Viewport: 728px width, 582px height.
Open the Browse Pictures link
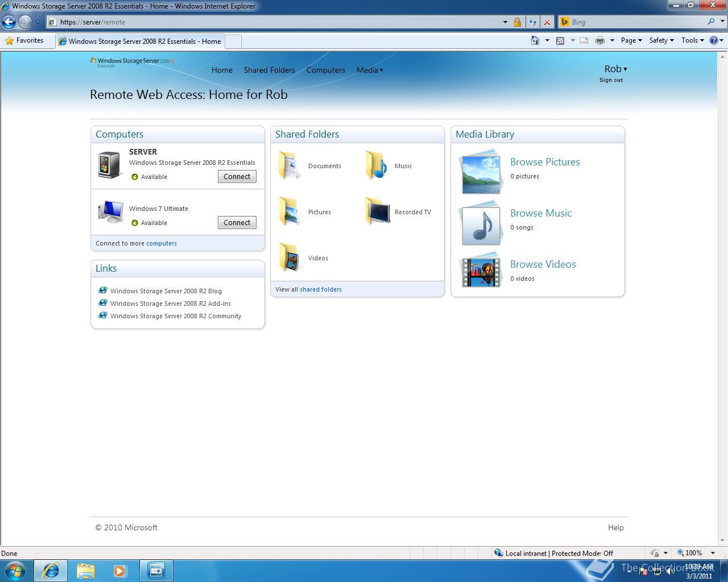coord(545,162)
